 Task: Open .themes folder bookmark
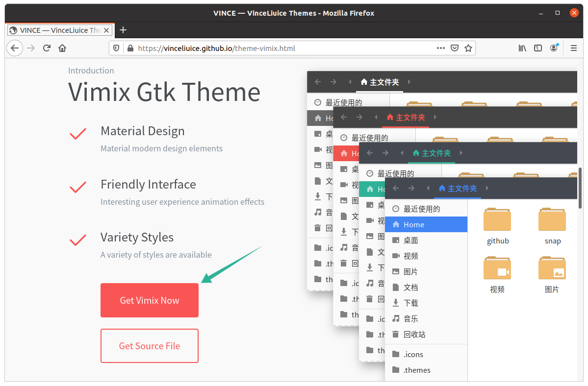[x=426, y=370]
